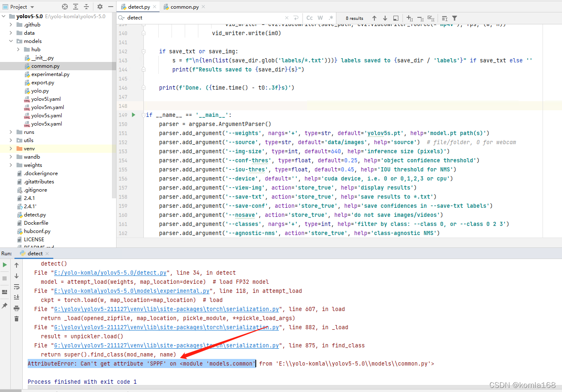The height and width of the screenshot is (392, 562).
Task: Click the detect search input field
Action: [x=165, y=18]
